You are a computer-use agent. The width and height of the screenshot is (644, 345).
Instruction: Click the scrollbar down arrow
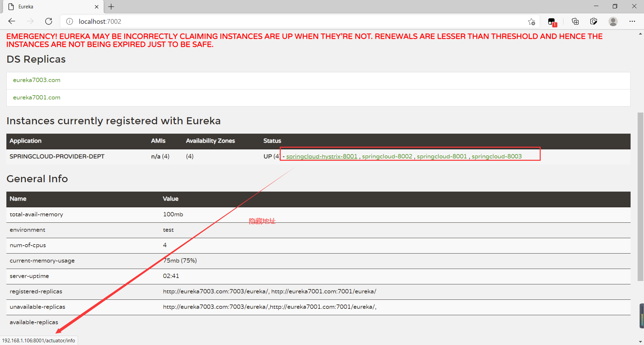pyautogui.click(x=641, y=342)
